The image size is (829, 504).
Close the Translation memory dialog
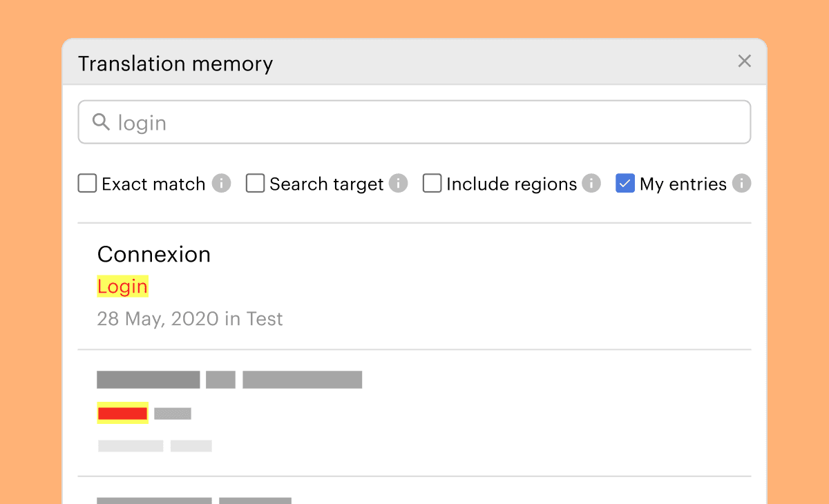click(744, 61)
